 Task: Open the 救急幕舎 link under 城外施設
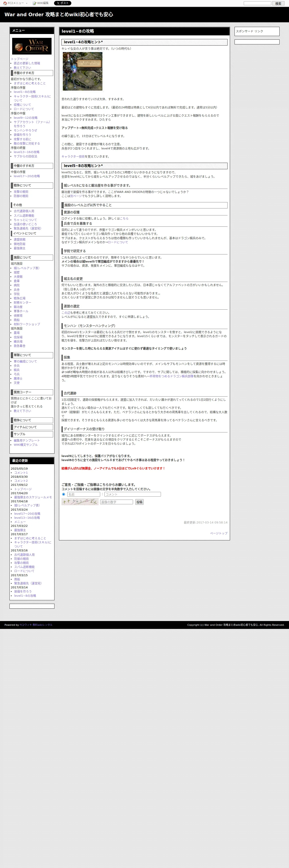pos(20,346)
